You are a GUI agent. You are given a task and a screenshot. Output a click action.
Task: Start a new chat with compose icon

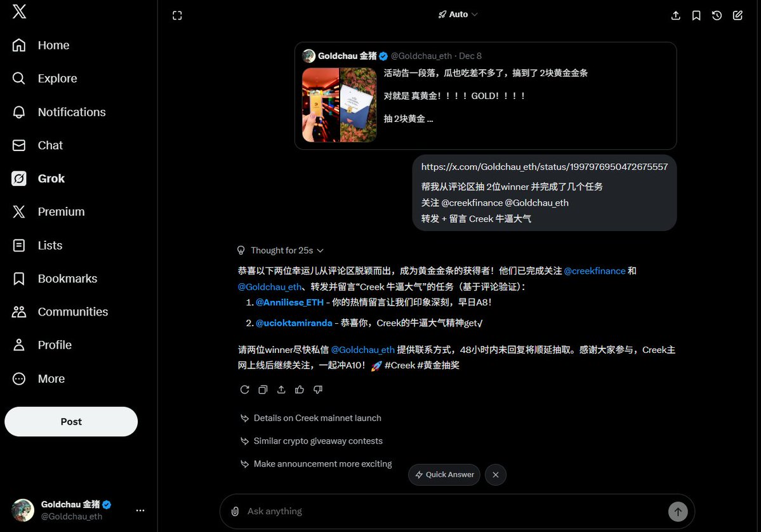[738, 15]
